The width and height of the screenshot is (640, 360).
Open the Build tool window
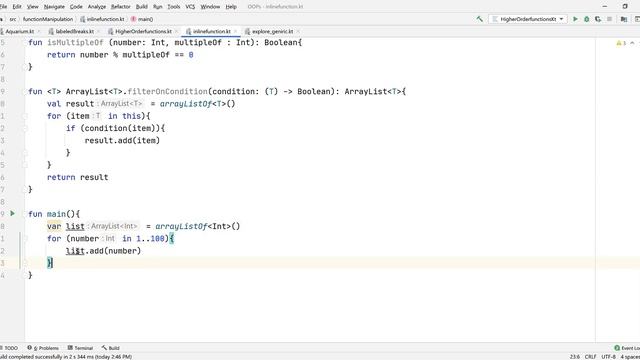coord(111,348)
